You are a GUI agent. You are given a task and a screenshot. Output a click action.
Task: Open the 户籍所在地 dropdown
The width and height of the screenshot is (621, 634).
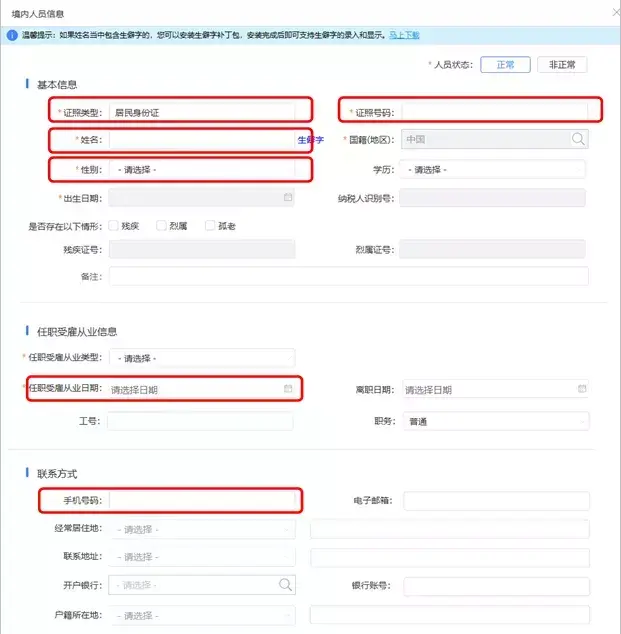click(x=202, y=616)
